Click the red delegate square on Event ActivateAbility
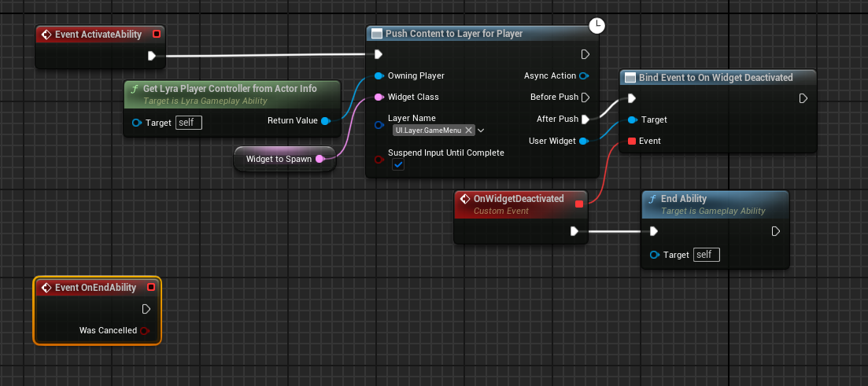This screenshot has height=386, width=868. pos(156,34)
